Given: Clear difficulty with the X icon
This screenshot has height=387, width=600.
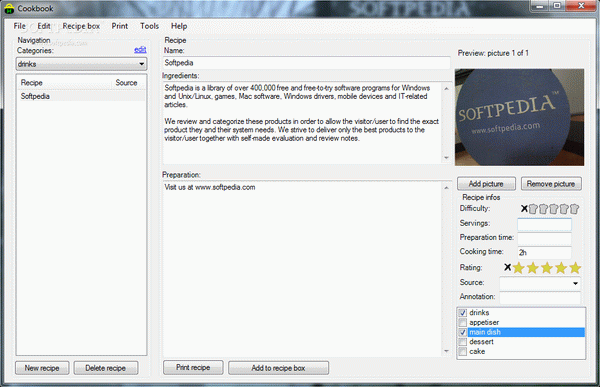Looking at the screenshot, I should click(524, 209).
